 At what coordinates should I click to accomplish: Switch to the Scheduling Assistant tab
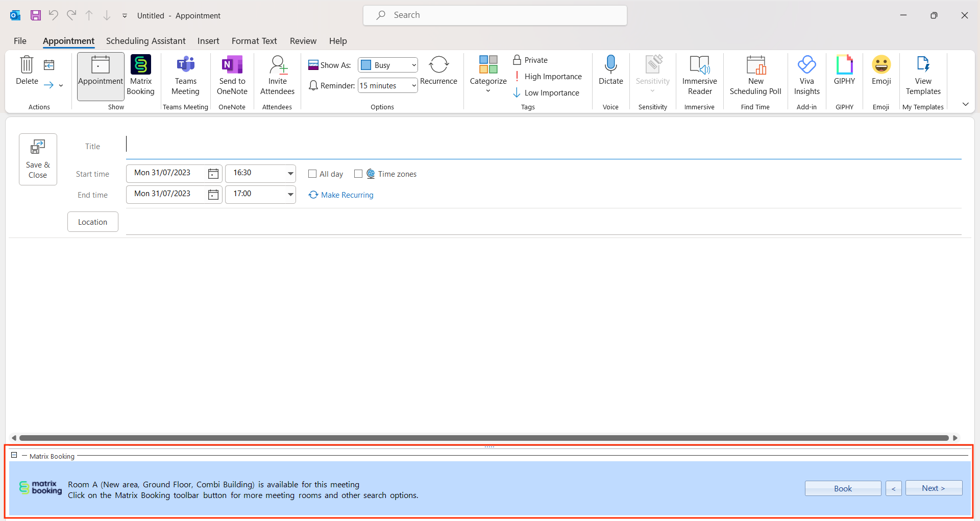click(x=145, y=41)
